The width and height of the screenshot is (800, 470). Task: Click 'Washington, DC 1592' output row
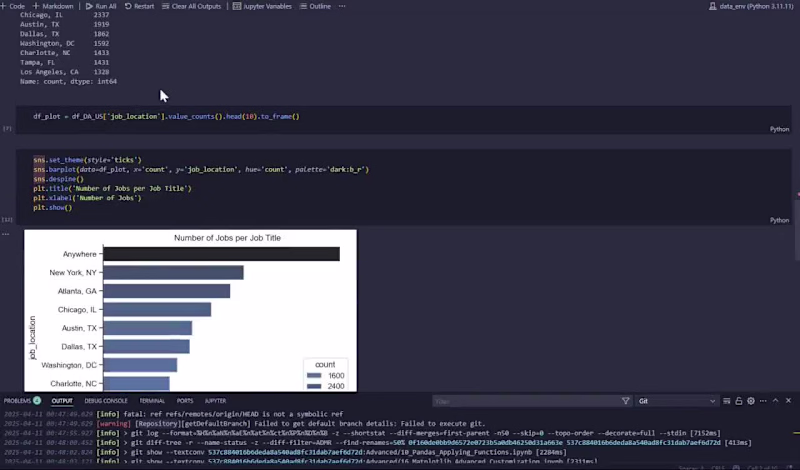click(x=64, y=43)
